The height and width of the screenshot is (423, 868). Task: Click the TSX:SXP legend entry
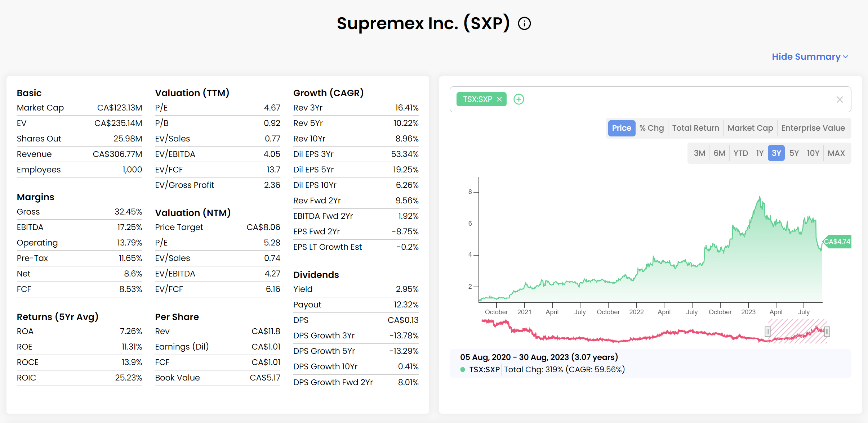click(484, 370)
